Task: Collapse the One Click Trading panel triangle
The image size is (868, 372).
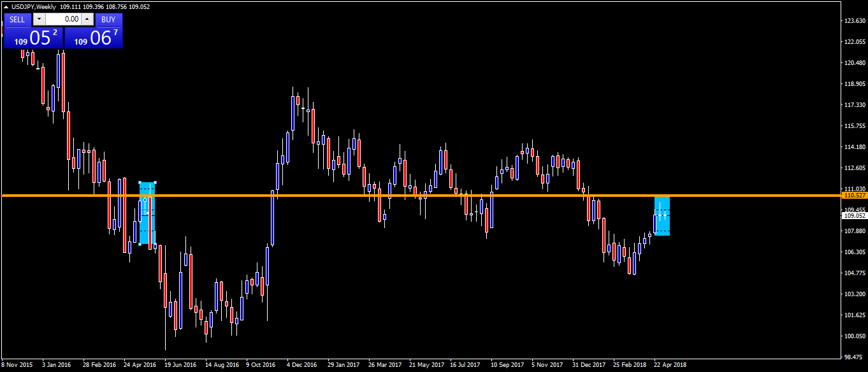Action: [x=6, y=7]
